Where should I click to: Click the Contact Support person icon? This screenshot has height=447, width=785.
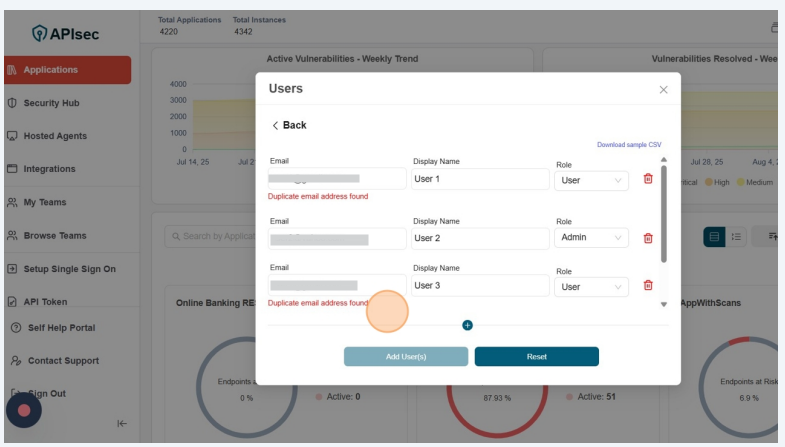point(16,360)
